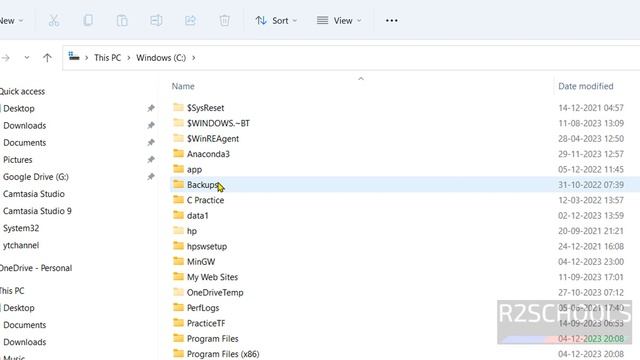Image resolution: width=640 pixels, height=360 pixels.
Task: Click date 02-12-2023 13:59 of data1
Action: click(x=591, y=216)
